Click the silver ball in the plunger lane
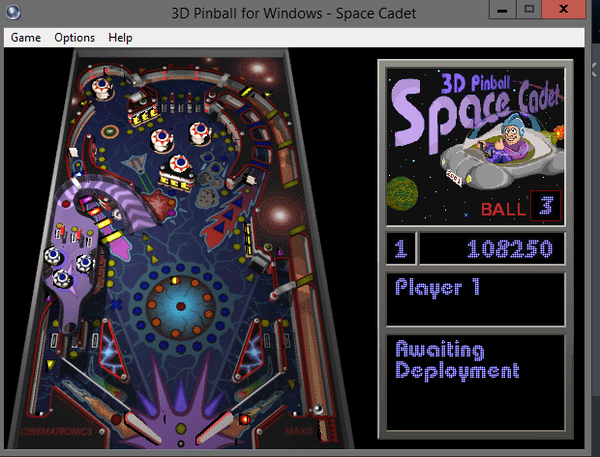 318,410
